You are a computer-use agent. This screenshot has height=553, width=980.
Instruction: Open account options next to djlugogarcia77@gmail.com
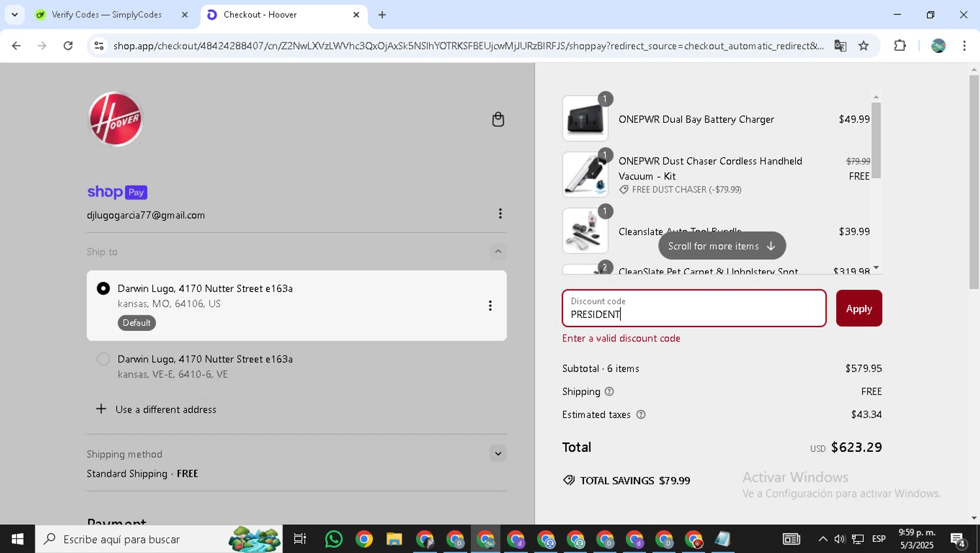[500, 213]
